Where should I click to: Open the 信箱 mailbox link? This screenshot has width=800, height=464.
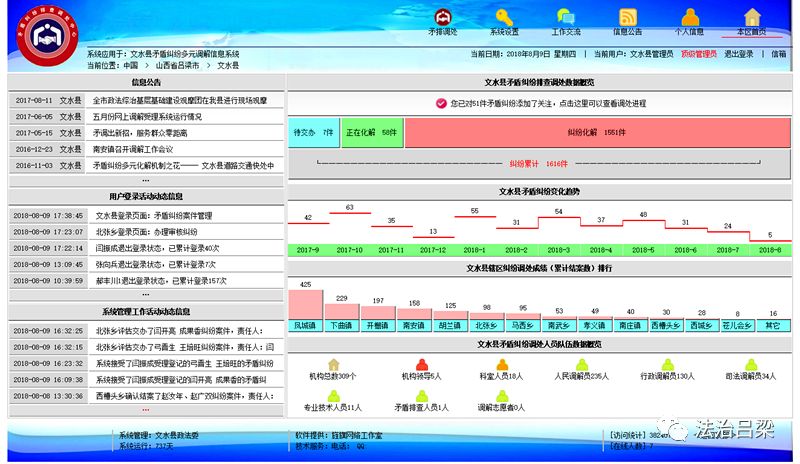point(778,54)
